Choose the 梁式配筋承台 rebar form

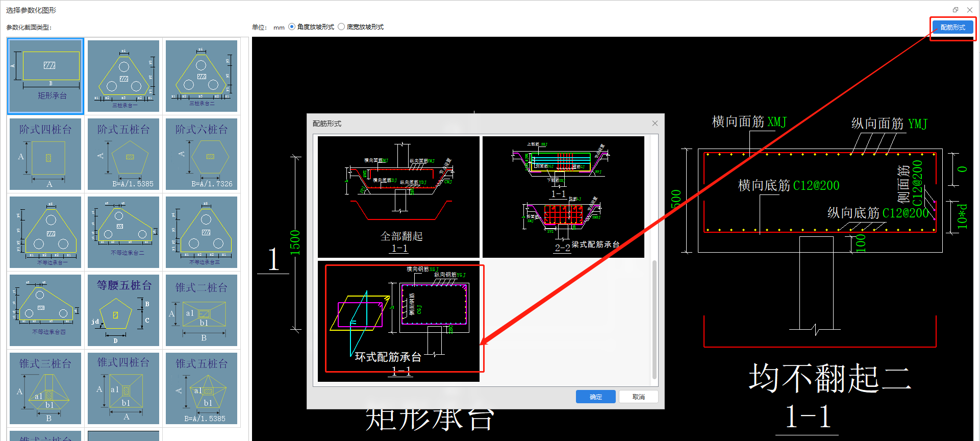[563, 197]
